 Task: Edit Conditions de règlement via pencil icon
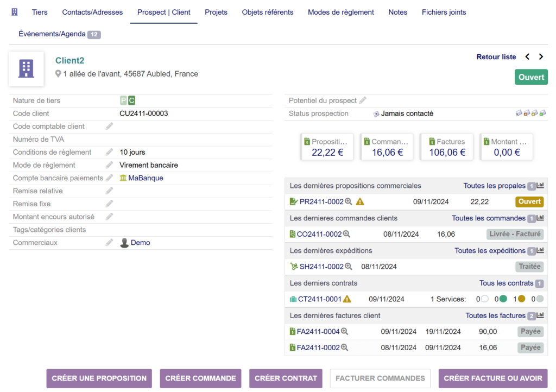click(109, 153)
